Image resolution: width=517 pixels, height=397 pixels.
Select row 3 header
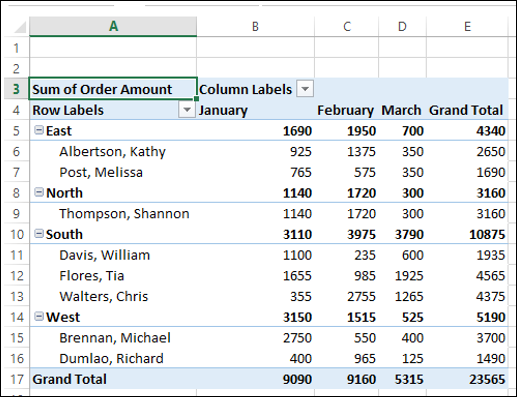[16, 89]
